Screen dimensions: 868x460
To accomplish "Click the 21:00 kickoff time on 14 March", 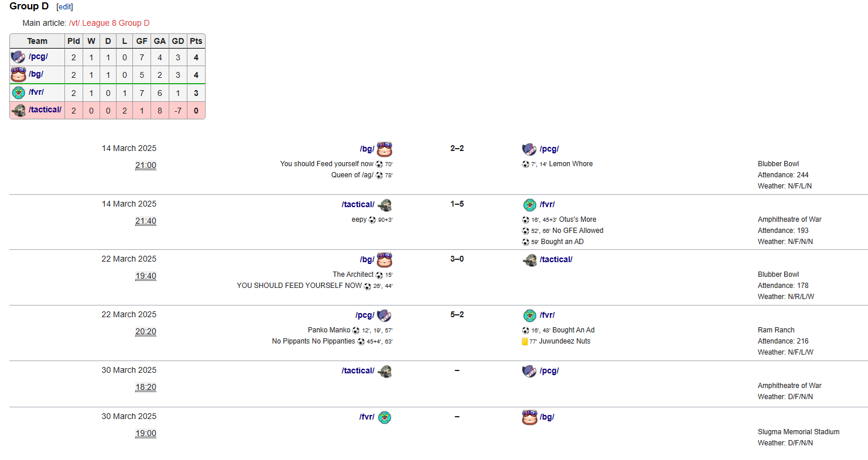I will pos(146,166).
